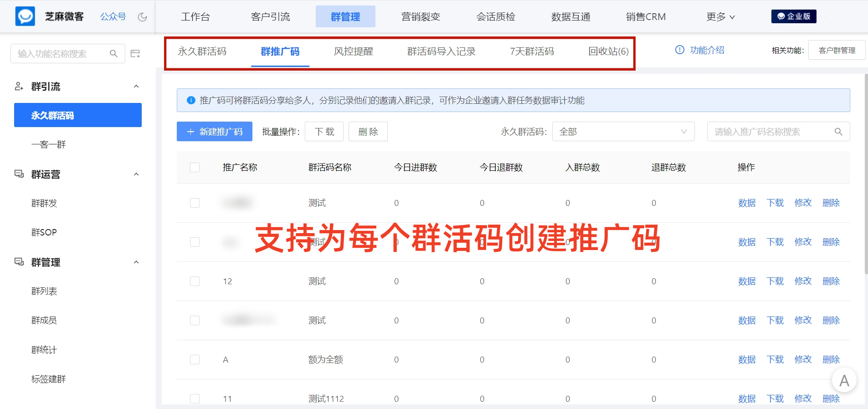Click search icon in 推广码名称 search field
The height and width of the screenshot is (409, 868).
click(838, 132)
